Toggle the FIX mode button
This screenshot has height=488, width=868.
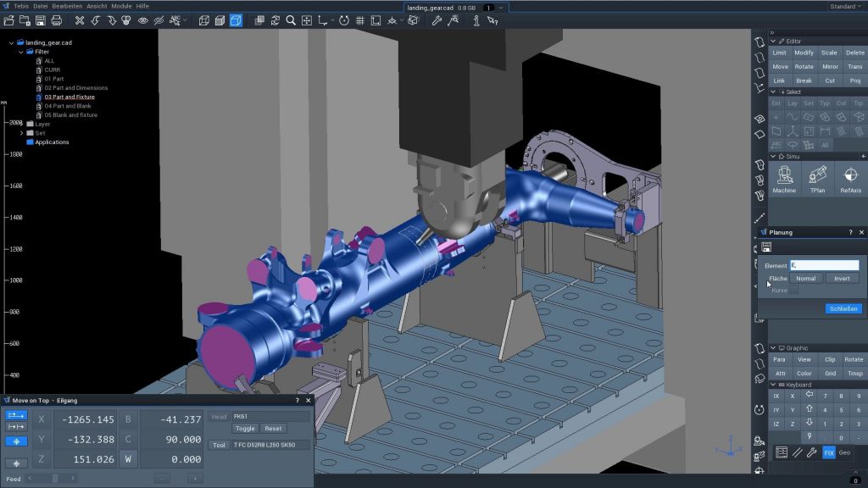tap(829, 452)
